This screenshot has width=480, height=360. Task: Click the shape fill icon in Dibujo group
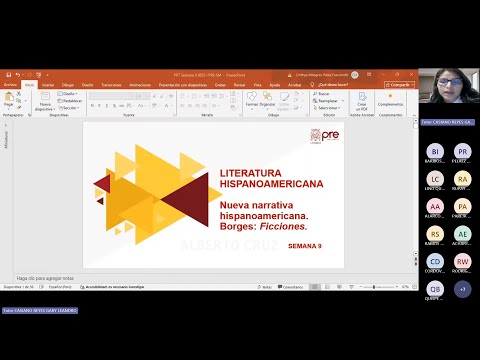297,94
